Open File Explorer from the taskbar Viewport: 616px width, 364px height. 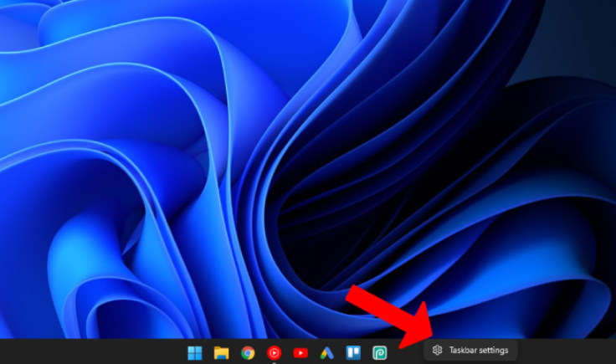pos(221,353)
